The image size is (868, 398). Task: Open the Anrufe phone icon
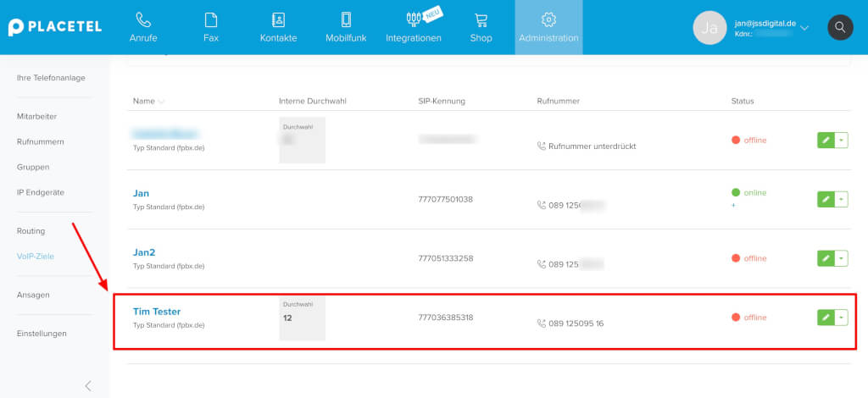(x=143, y=20)
